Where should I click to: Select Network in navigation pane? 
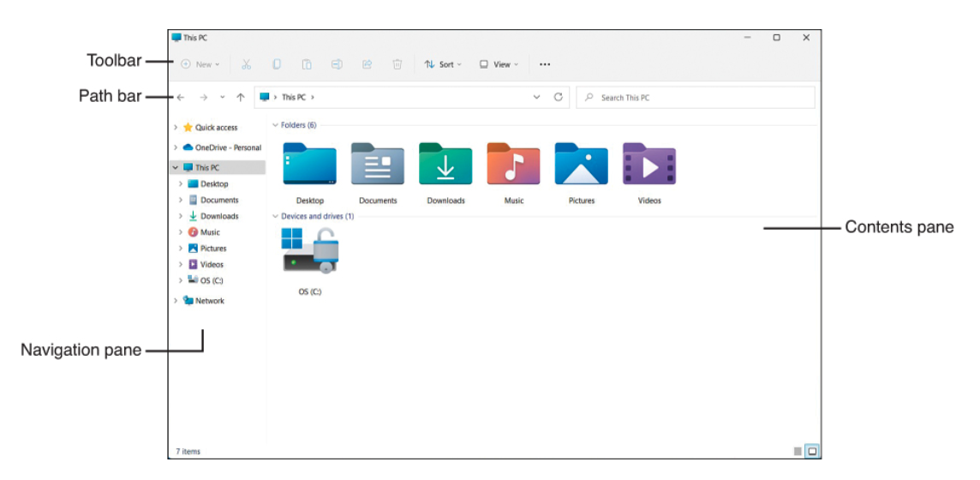(209, 301)
